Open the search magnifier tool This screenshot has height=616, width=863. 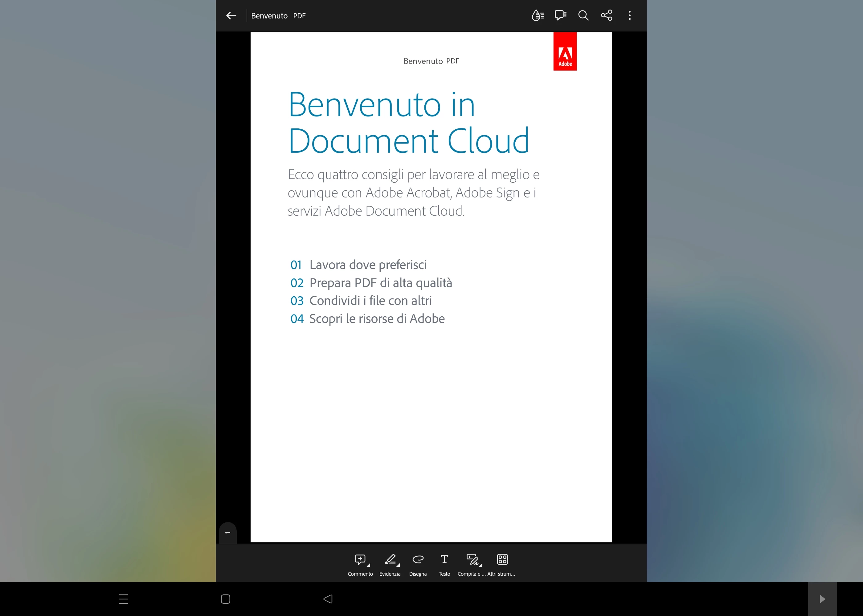[583, 15]
